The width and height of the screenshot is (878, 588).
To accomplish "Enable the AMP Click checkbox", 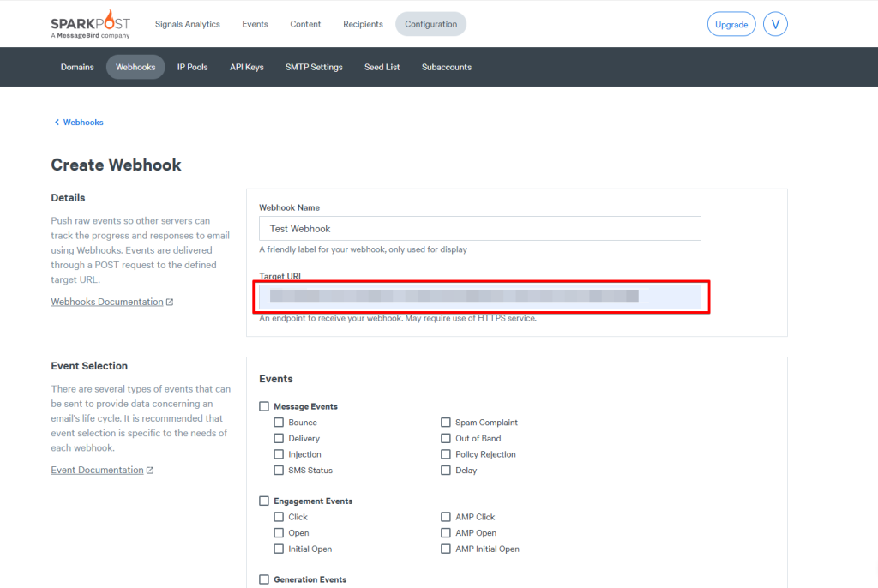I will [x=446, y=517].
